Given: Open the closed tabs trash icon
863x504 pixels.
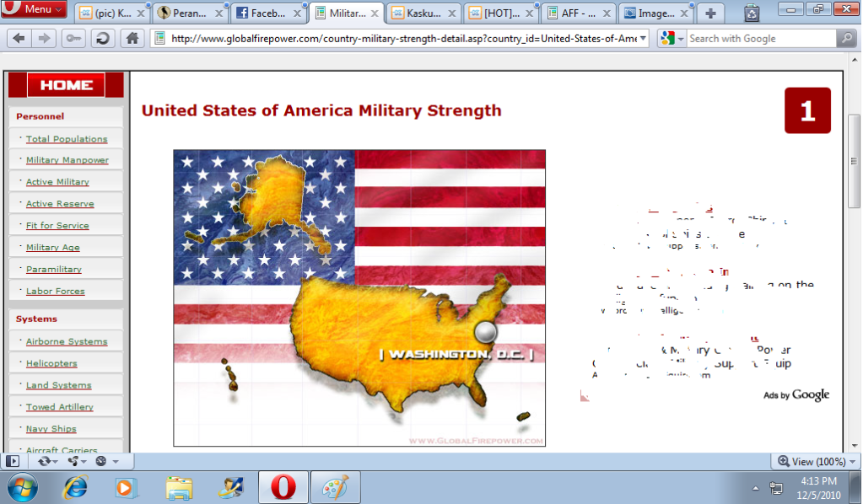Looking at the screenshot, I should point(752,13).
